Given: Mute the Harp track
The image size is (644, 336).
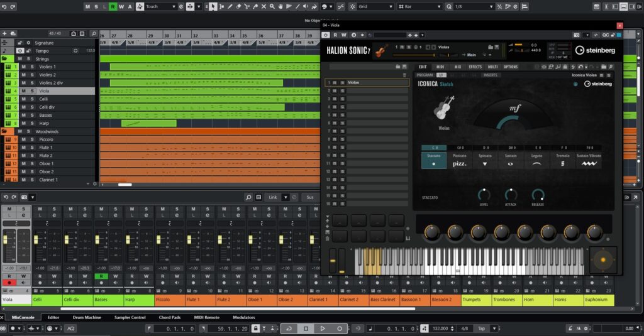Looking at the screenshot, I should [x=23, y=123].
